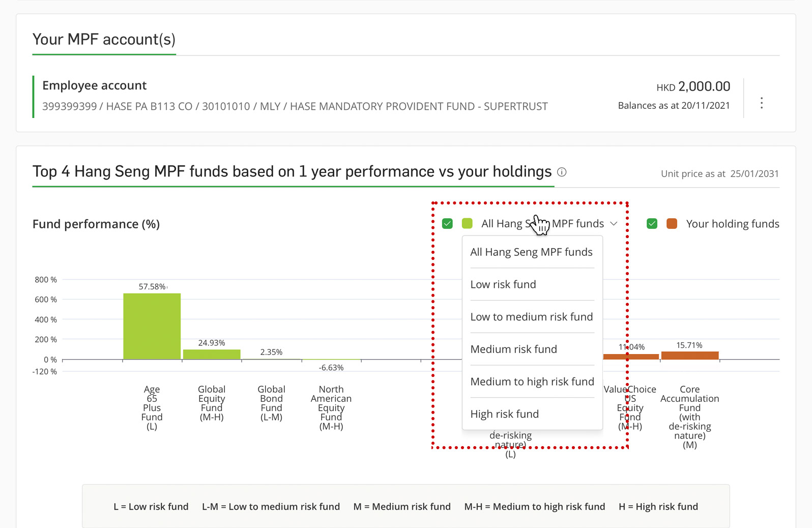The width and height of the screenshot is (812, 528).
Task: Click the Unit price as at date text
Action: click(720, 174)
